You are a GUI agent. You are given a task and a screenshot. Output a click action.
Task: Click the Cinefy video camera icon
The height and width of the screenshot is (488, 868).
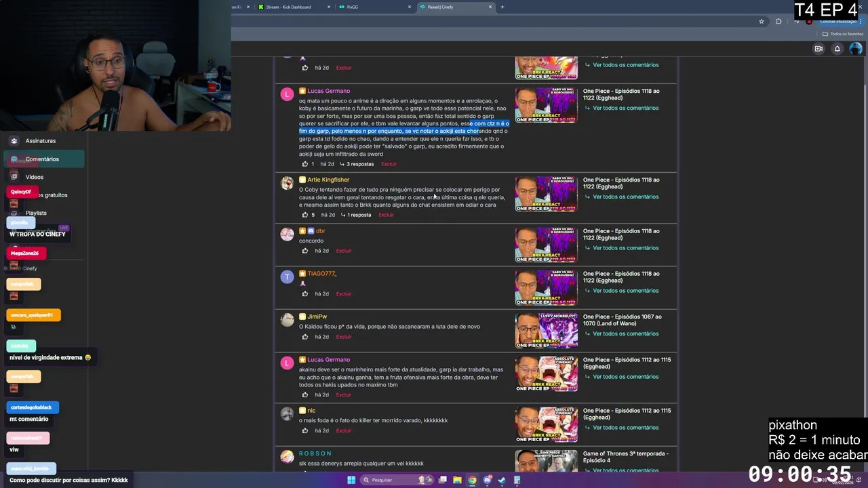[x=818, y=49]
